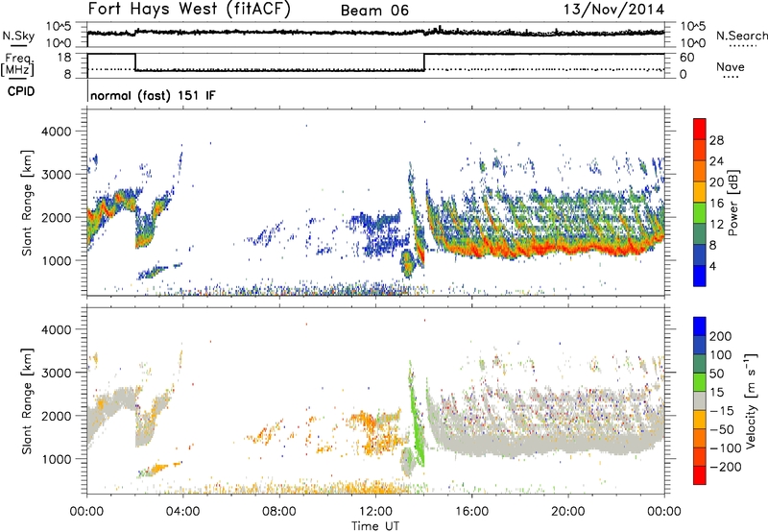
Task: Click the 'N.Sky' legend label
Action: click(x=18, y=36)
